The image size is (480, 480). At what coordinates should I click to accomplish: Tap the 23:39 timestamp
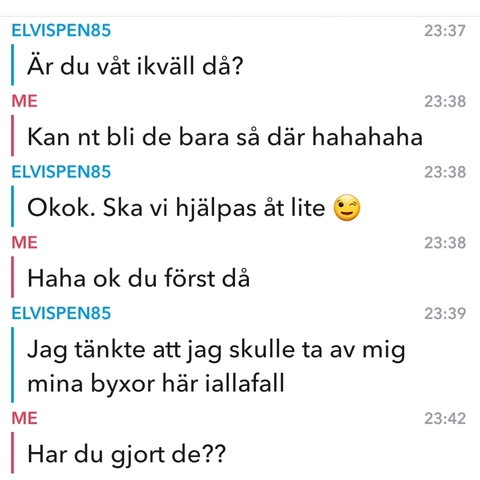pos(445,313)
